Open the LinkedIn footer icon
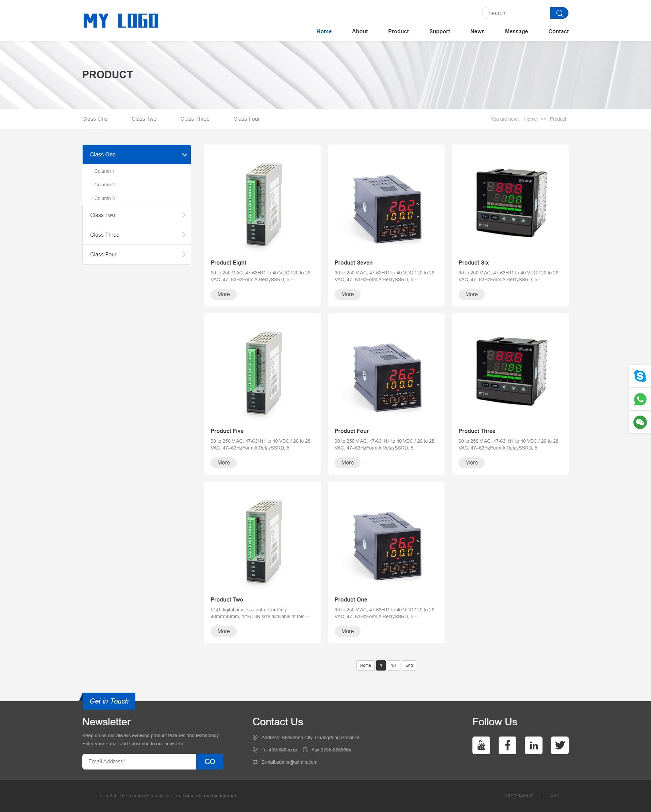Viewport: 651px width, 812px height. click(533, 745)
